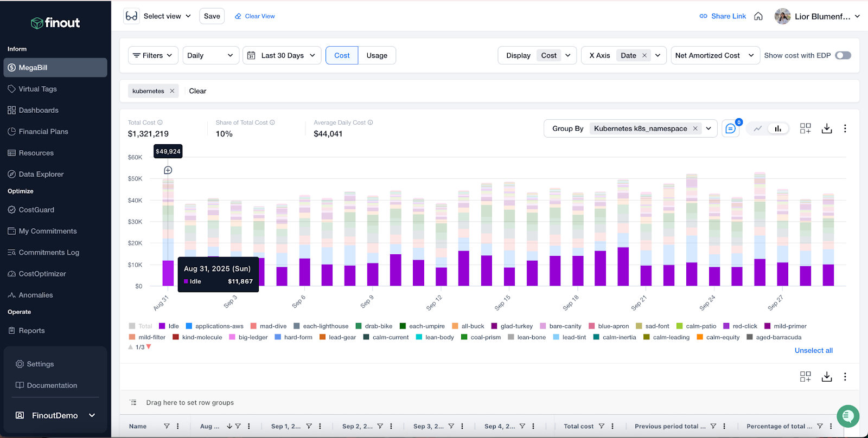Toggle the Idle legend series
The image size is (868, 438).
(x=173, y=326)
